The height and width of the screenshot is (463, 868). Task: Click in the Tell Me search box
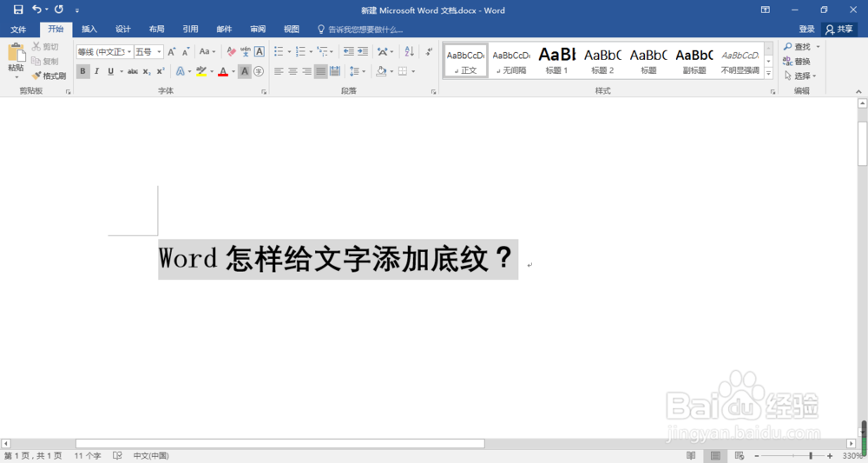click(x=365, y=30)
